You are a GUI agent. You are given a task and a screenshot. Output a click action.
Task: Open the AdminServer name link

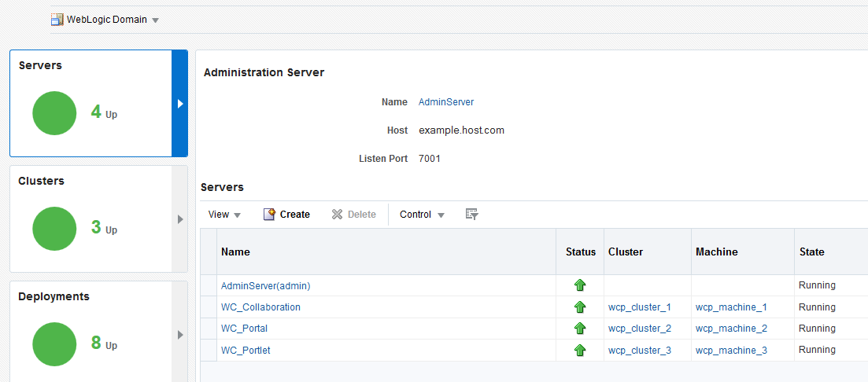446,101
